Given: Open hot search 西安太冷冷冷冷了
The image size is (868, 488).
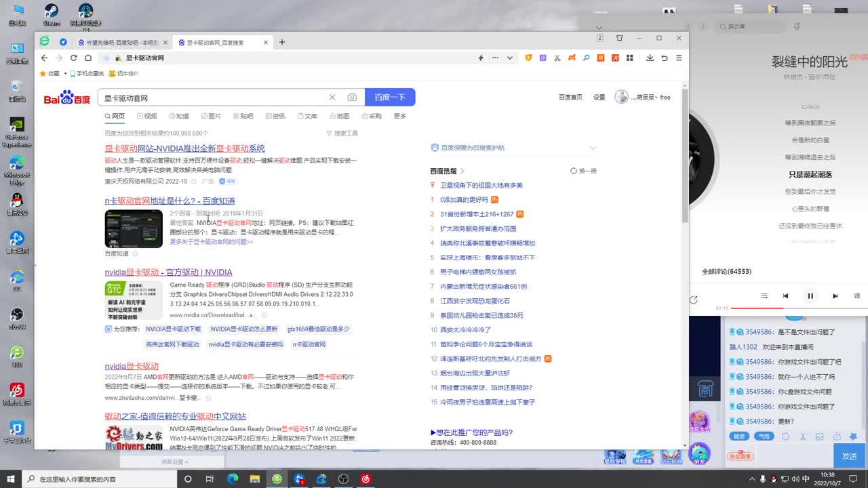Looking at the screenshot, I should coord(465,329).
